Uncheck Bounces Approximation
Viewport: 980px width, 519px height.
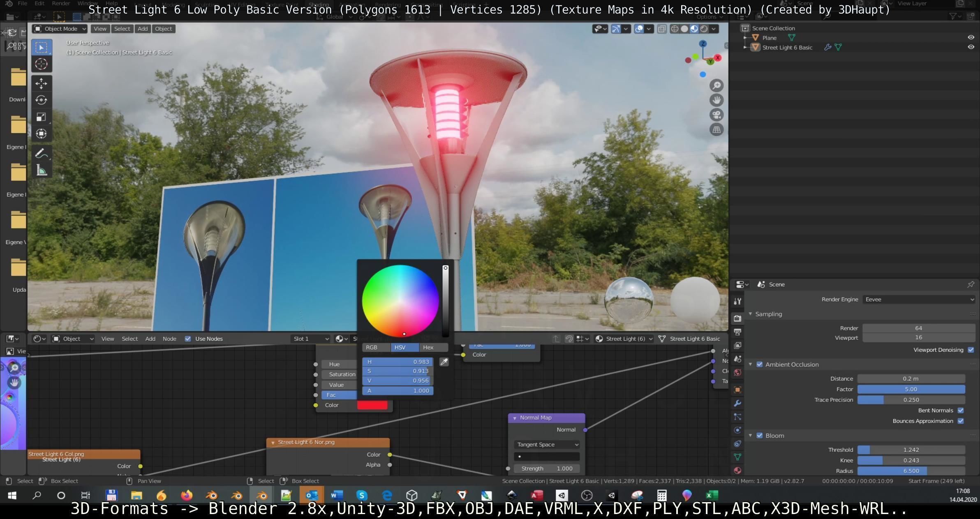pyautogui.click(x=961, y=421)
